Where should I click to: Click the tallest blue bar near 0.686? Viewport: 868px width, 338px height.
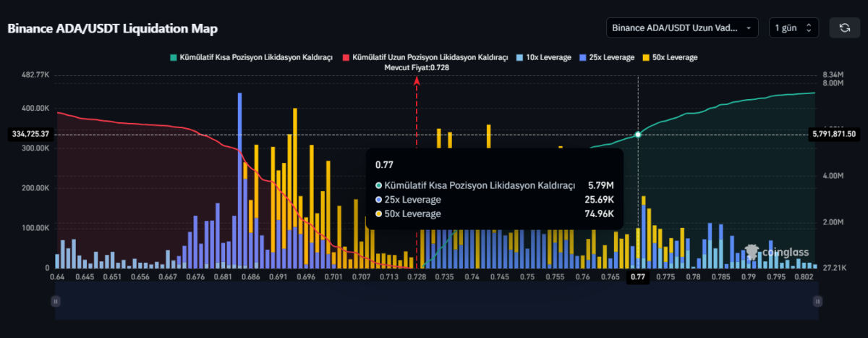coord(239,180)
